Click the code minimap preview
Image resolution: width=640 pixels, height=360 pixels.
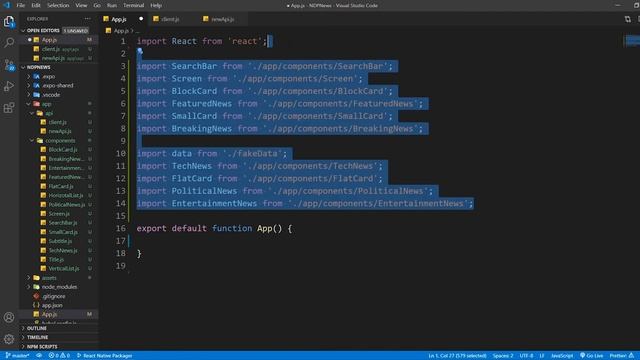click(x=632, y=41)
